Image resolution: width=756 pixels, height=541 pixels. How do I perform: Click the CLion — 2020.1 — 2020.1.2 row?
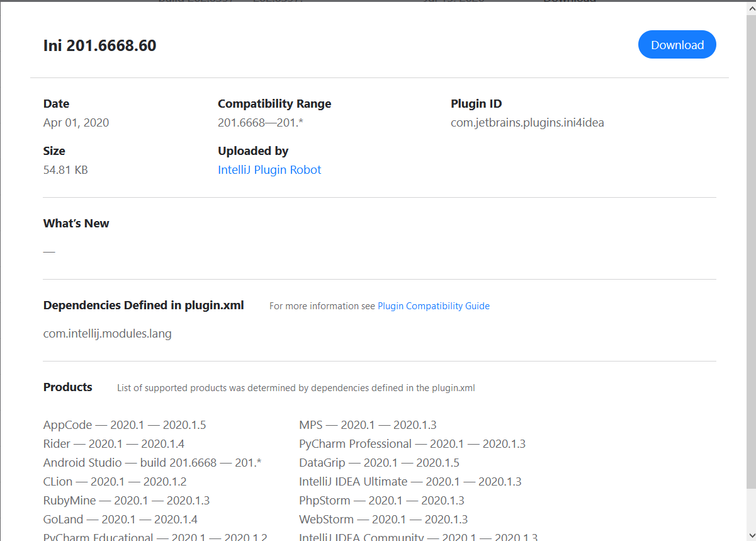[115, 482]
